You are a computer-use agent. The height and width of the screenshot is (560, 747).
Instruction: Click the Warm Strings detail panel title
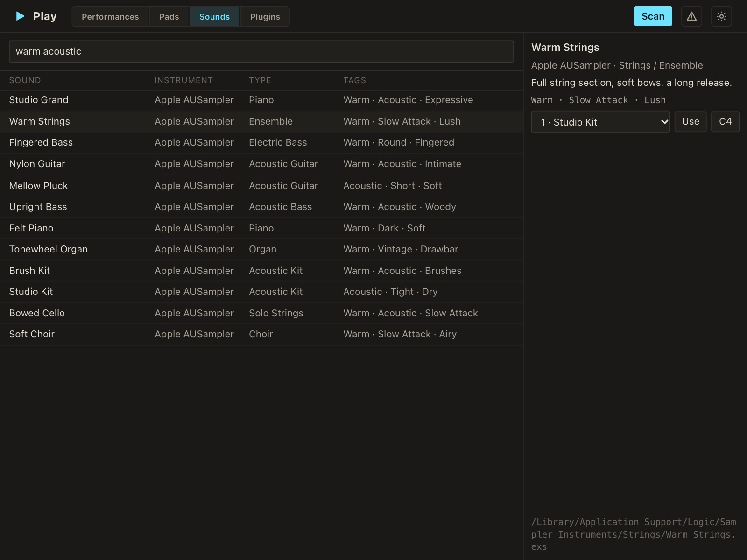coord(565,47)
